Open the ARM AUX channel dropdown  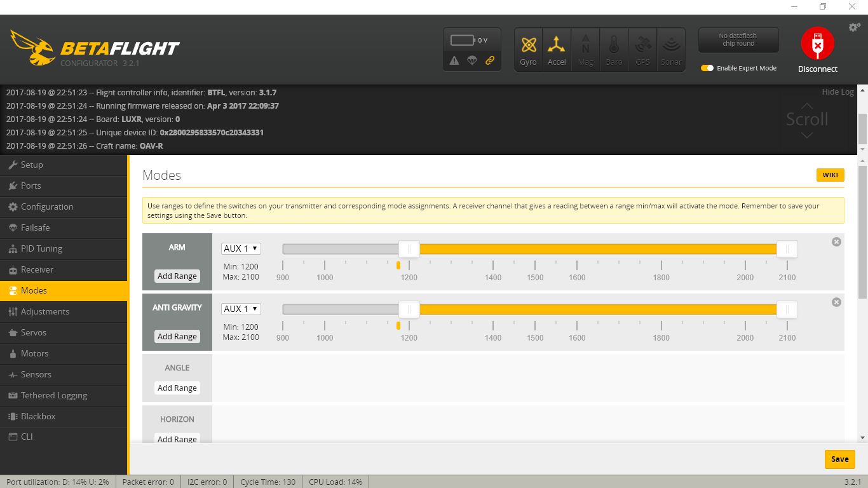241,248
